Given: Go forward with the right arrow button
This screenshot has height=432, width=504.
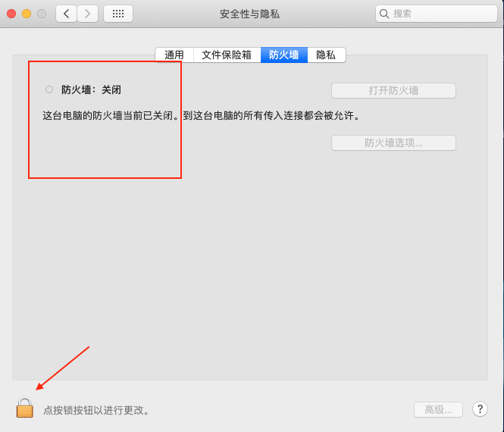Looking at the screenshot, I should click(87, 14).
